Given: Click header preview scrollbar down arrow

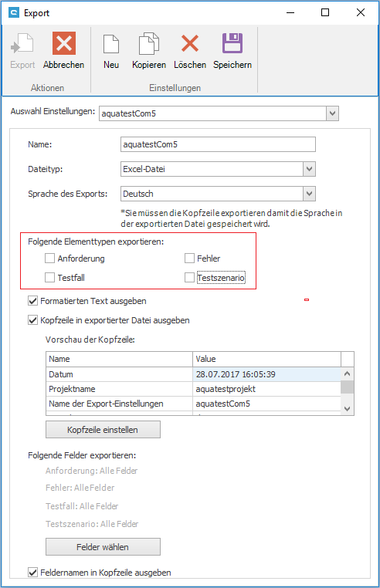Looking at the screenshot, I should (x=348, y=408).
